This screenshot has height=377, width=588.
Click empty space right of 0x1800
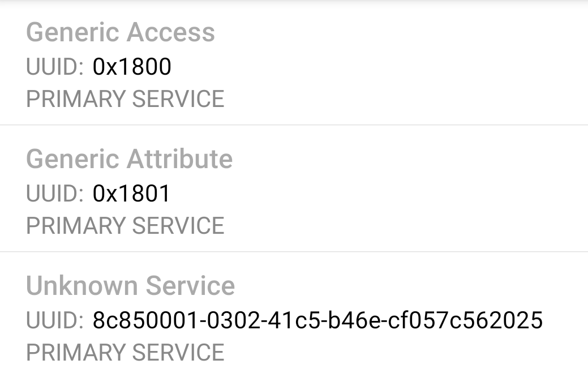point(368,67)
